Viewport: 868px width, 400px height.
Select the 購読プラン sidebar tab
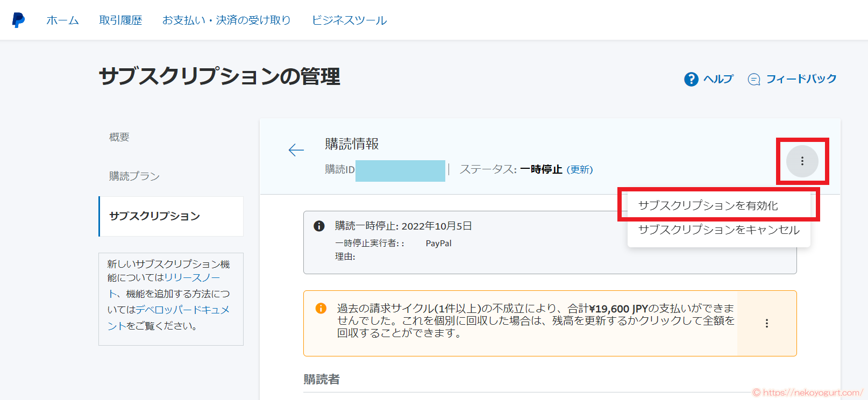click(x=134, y=176)
